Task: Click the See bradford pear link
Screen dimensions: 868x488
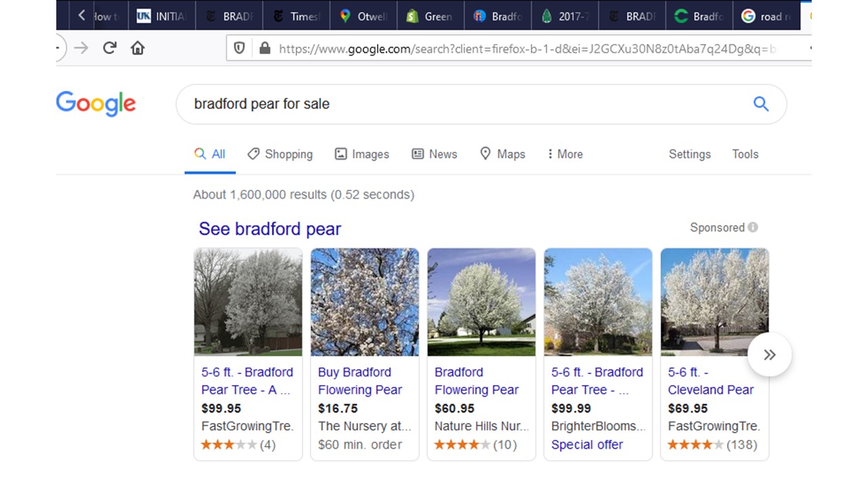Action: coord(269,229)
